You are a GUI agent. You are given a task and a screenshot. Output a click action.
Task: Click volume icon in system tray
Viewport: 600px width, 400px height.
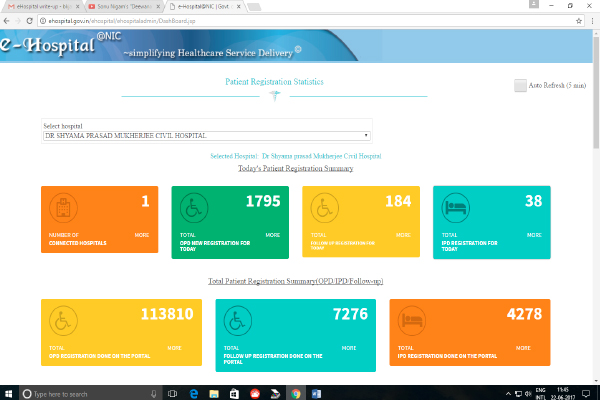pyautogui.click(x=528, y=393)
